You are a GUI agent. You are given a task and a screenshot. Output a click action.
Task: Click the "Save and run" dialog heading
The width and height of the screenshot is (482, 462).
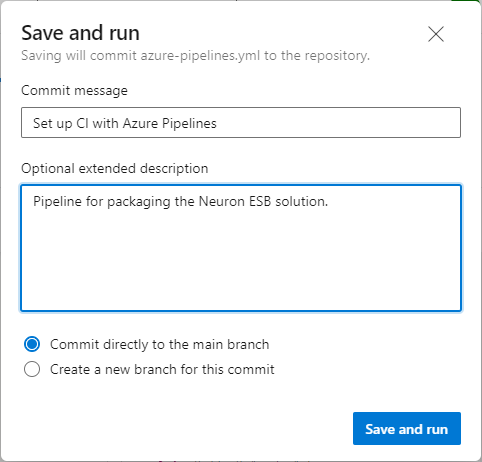80,33
